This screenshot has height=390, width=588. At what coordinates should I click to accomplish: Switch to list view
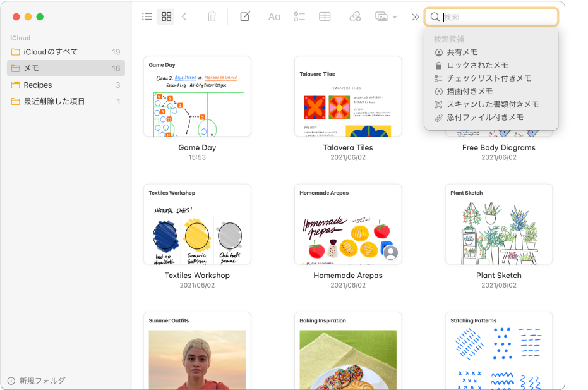point(147,16)
